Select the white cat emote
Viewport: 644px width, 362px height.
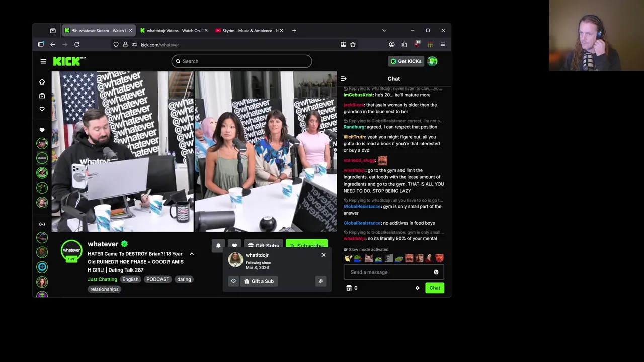368,258
